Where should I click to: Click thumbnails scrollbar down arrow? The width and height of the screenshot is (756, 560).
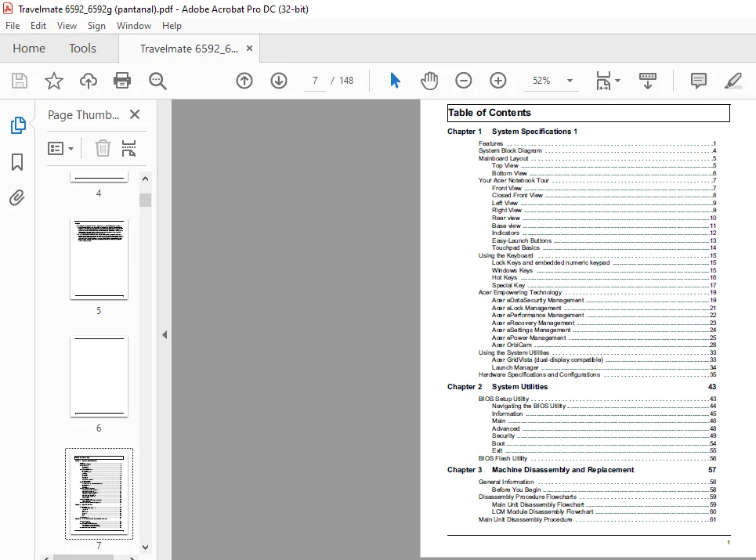(146, 547)
